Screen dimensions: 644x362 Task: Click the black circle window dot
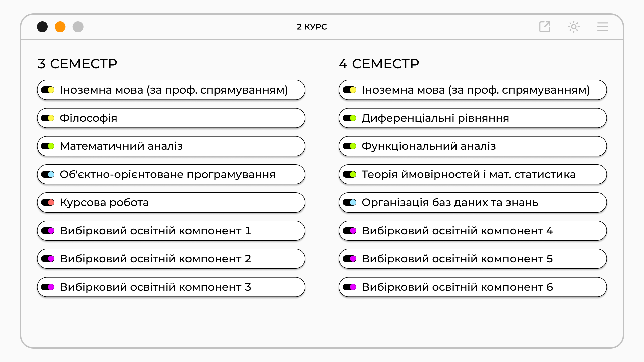(42, 27)
